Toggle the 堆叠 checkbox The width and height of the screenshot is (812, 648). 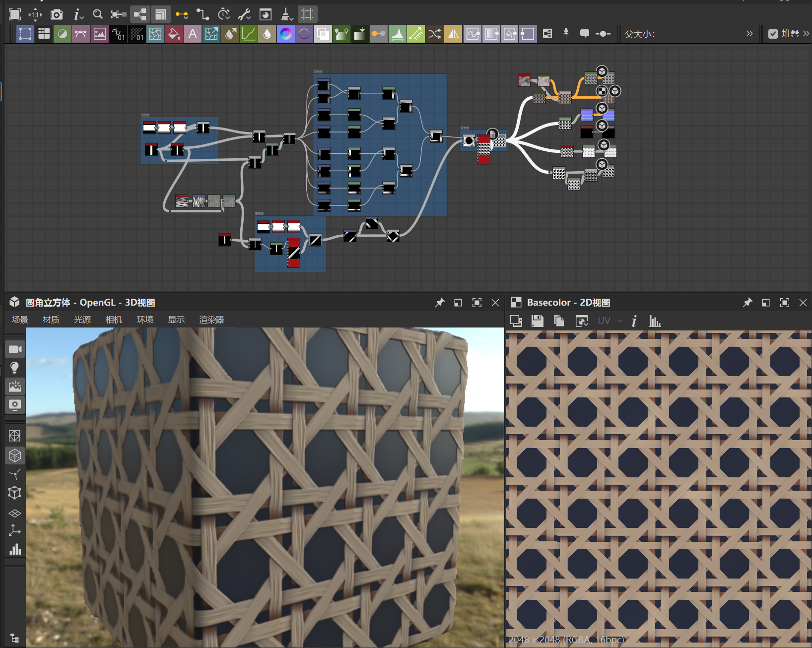pyautogui.click(x=773, y=34)
